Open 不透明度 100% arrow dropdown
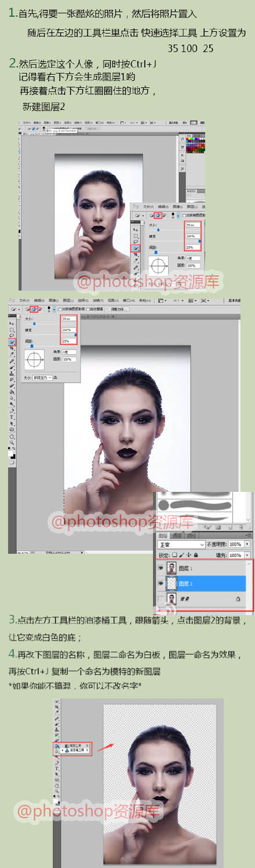Image resolution: width=255 pixels, height=868 pixels. 247,545
